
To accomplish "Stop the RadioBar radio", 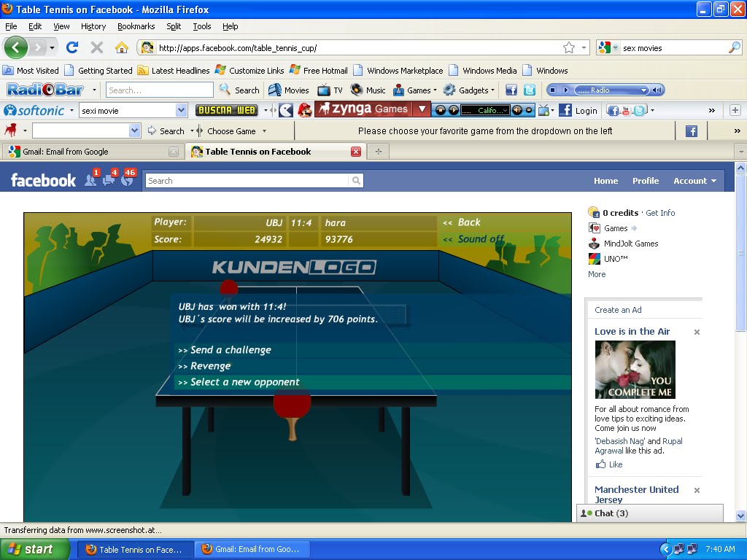I will click(x=553, y=90).
